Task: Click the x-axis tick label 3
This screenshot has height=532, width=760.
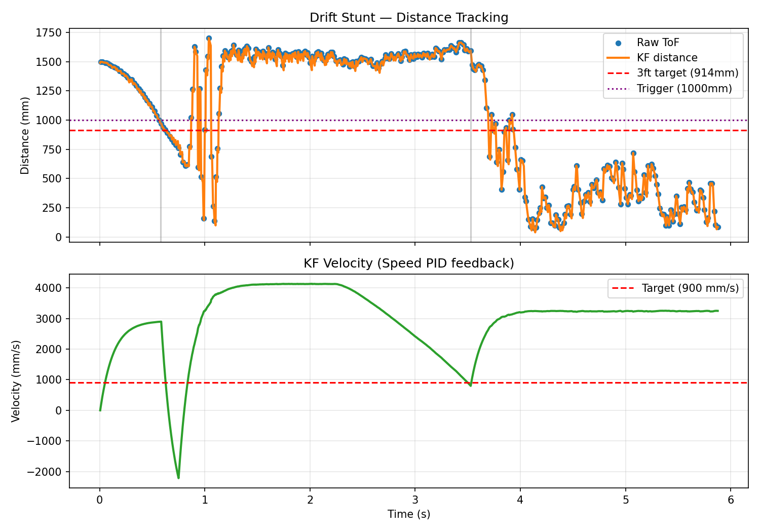Action: [x=415, y=500]
